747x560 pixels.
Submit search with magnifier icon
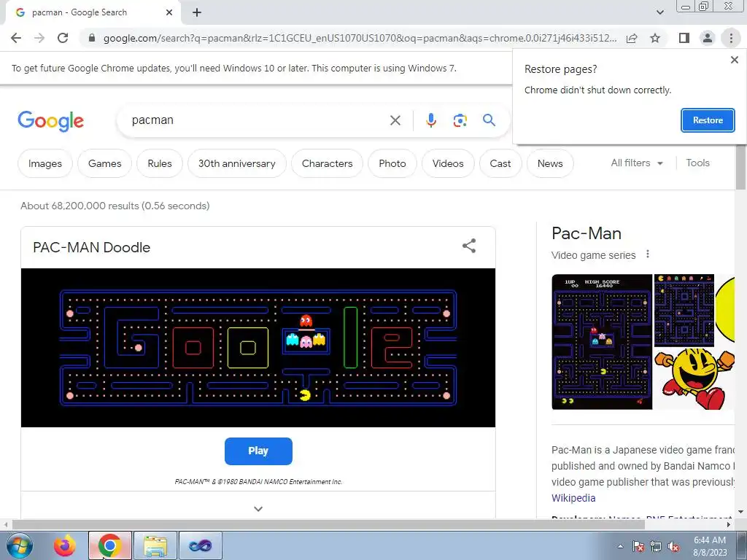click(x=489, y=120)
